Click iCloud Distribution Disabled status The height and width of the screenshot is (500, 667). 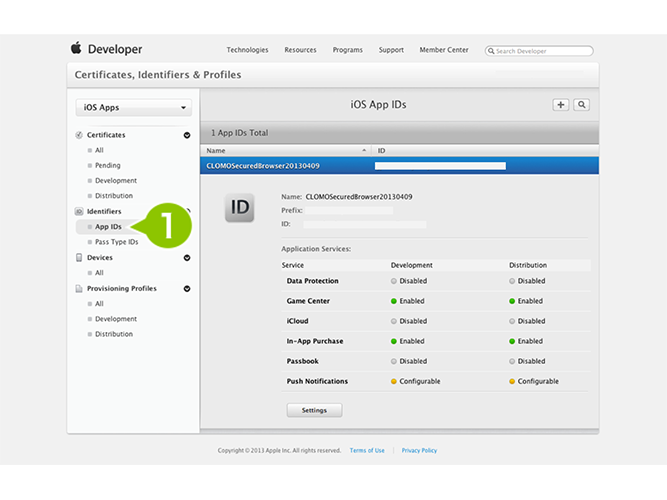click(527, 321)
